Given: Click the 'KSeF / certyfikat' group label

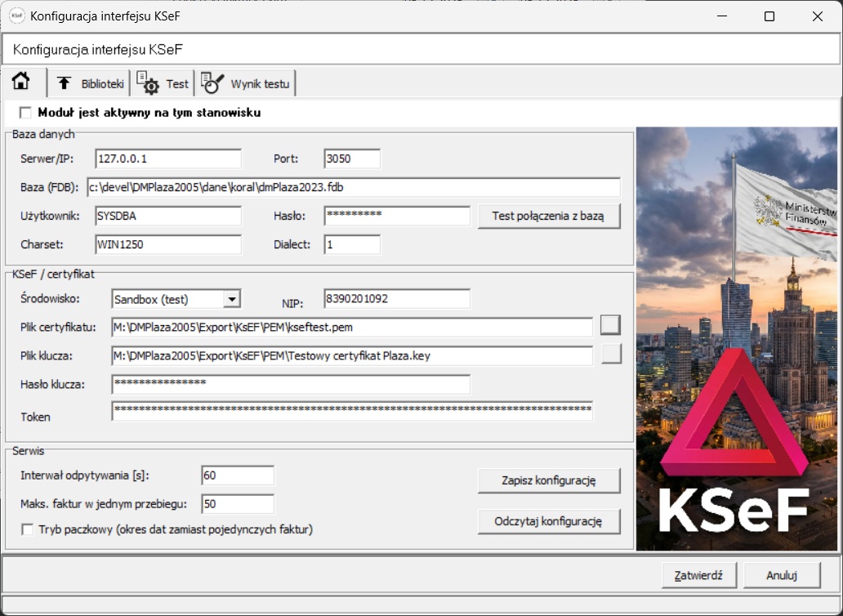Looking at the screenshot, I should point(53,275).
